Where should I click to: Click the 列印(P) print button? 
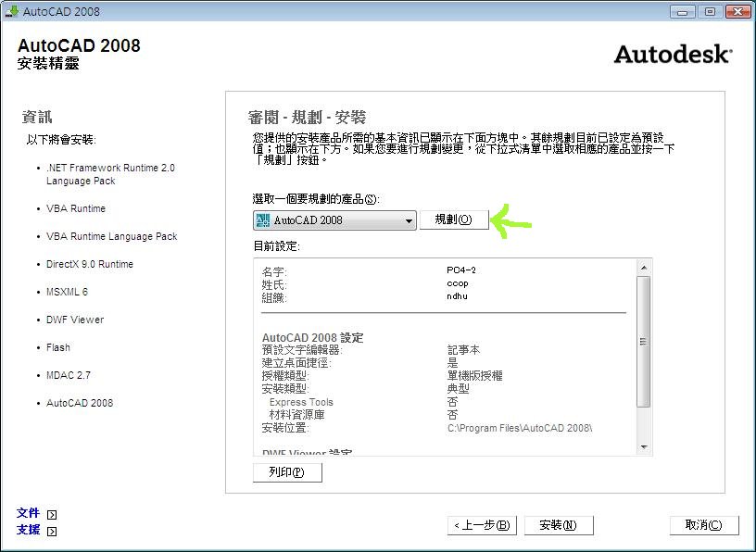(x=287, y=472)
